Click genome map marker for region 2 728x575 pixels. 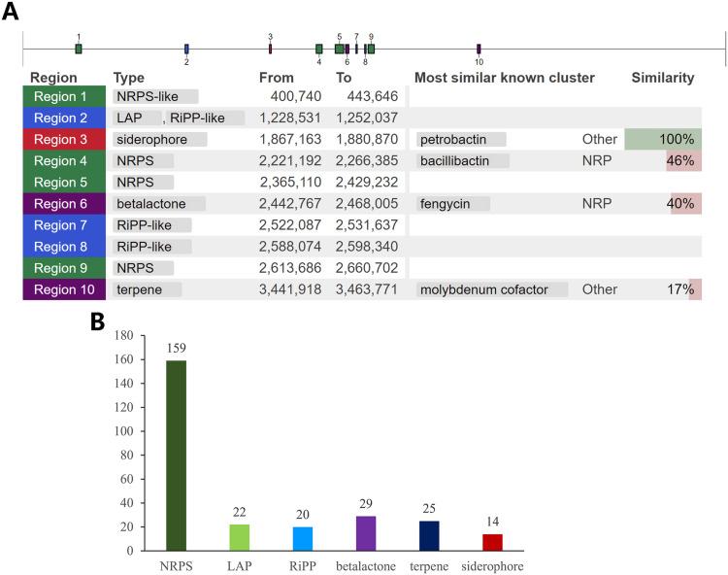[x=186, y=49]
